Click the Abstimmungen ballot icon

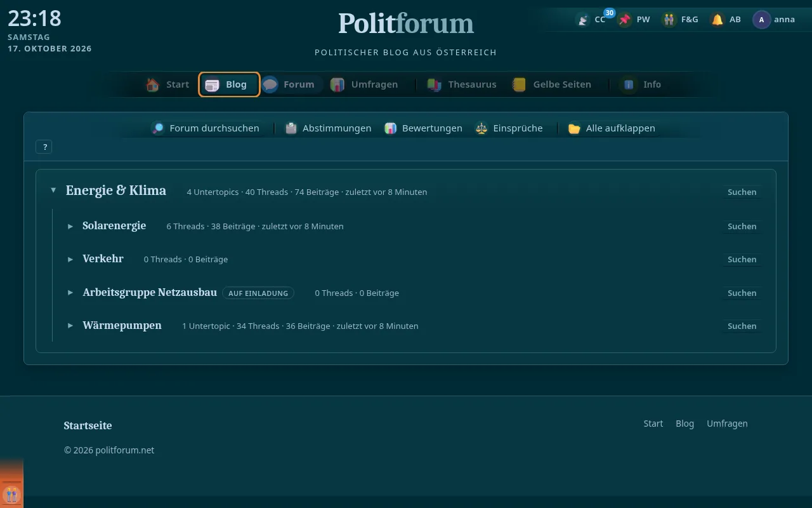[291, 128]
